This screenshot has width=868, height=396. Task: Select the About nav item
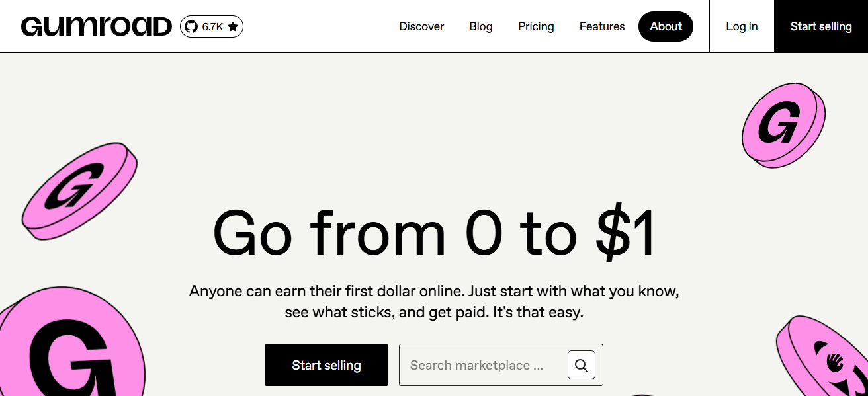[666, 26]
